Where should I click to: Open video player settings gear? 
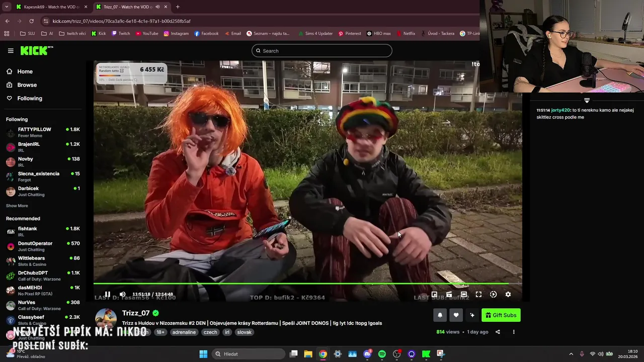[508, 295]
